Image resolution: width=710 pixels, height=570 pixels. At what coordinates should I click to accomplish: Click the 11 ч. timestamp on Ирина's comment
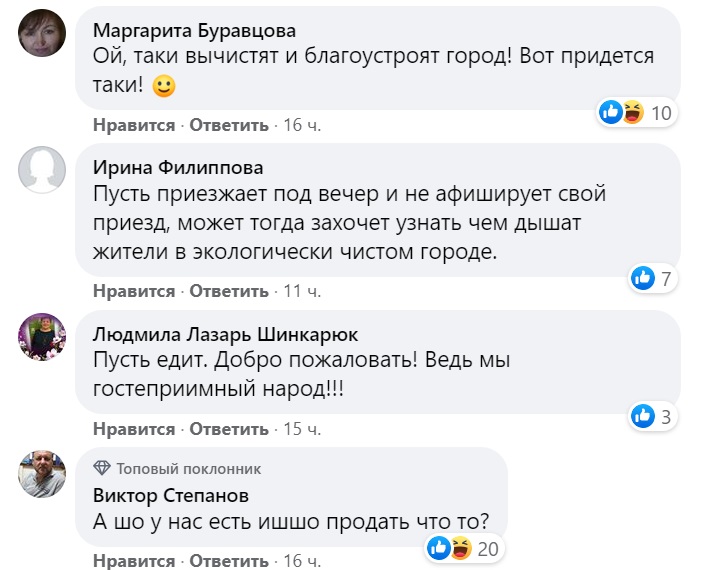(x=302, y=291)
